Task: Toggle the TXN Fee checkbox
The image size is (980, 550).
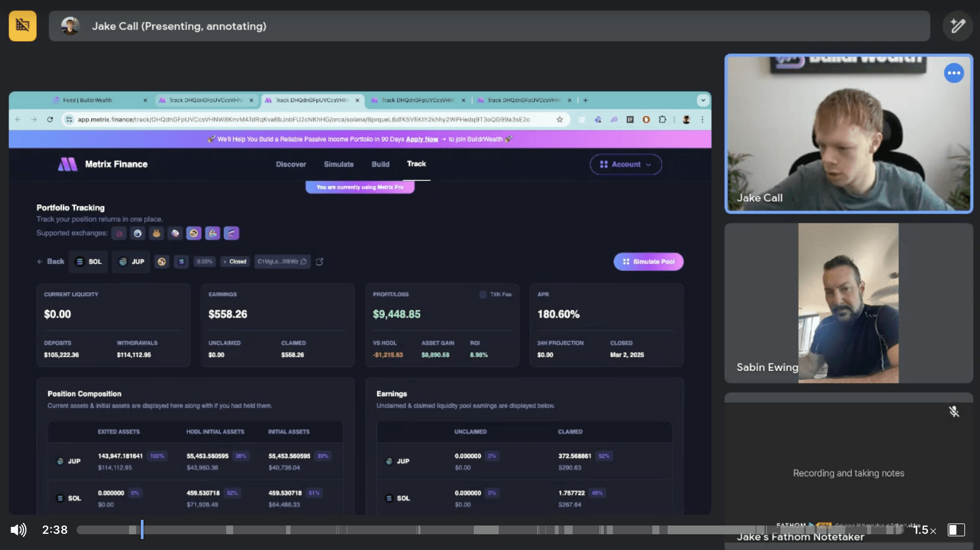Action: [x=483, y=295]
